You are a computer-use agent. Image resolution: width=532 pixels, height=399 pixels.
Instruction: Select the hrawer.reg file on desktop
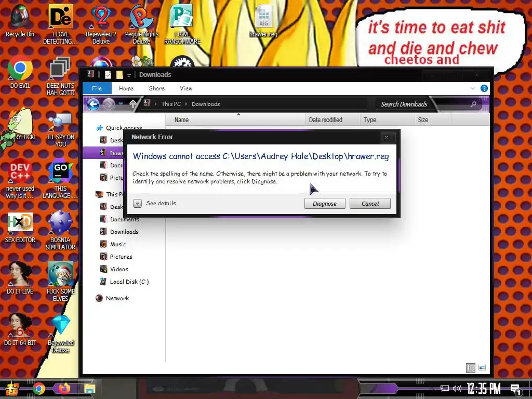click(x=263, y=21)
